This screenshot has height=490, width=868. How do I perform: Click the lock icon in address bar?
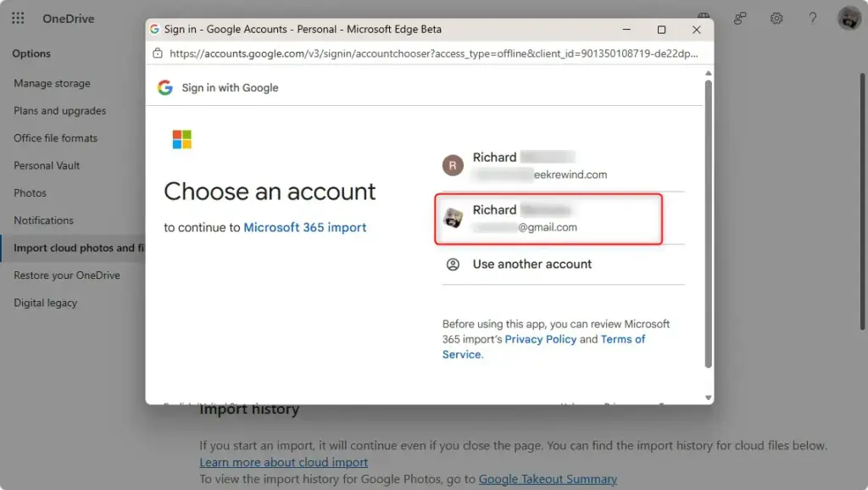[x=158, y=53]
